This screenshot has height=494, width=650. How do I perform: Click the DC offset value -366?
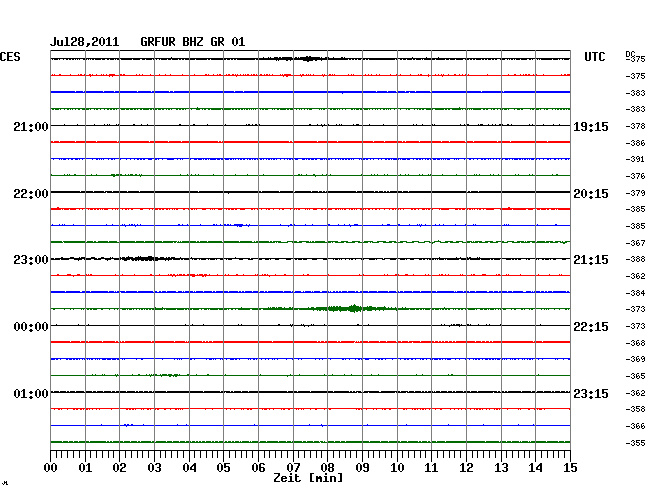point(635,426)
